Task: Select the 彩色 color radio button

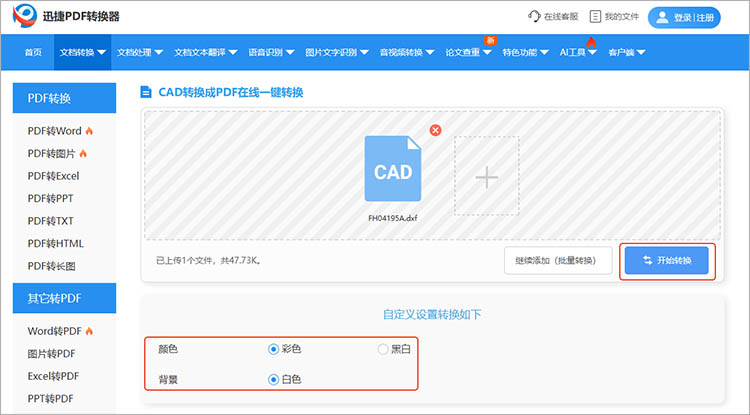Action: tap(273, 349)
